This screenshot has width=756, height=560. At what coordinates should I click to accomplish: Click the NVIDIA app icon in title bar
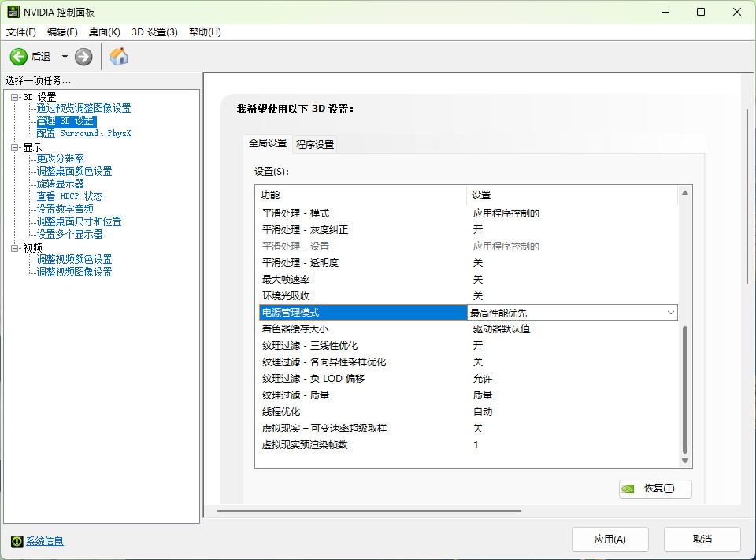[13, 13]
